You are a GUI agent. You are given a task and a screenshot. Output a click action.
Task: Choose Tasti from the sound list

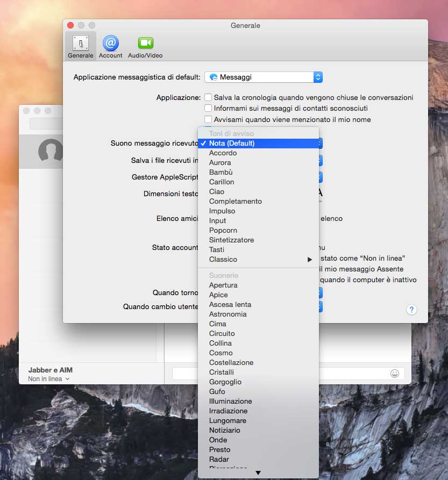pos(258,250)
